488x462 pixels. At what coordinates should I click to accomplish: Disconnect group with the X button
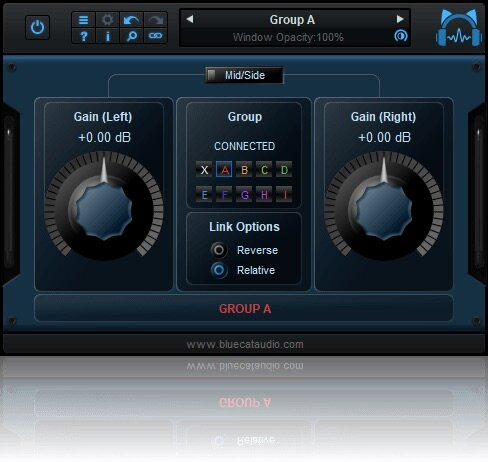(x=204, y=170)
